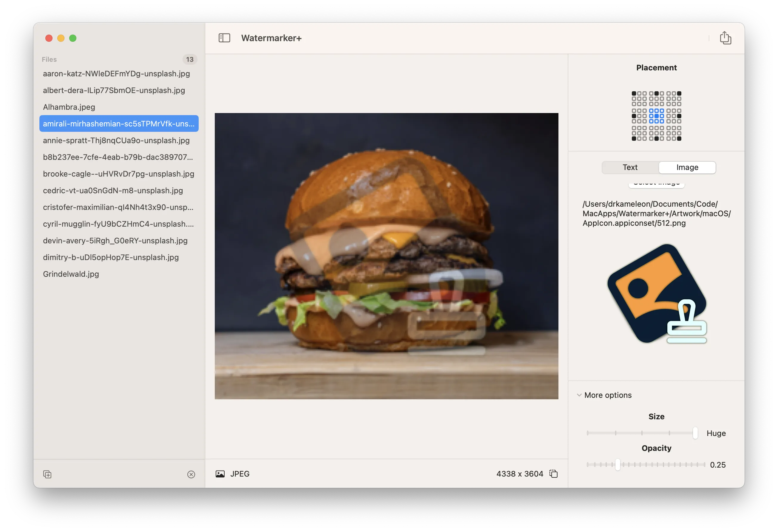778x532 pixels.
Task: Open Alhambra.jpeg in file list
Action: tap(69, 107)
